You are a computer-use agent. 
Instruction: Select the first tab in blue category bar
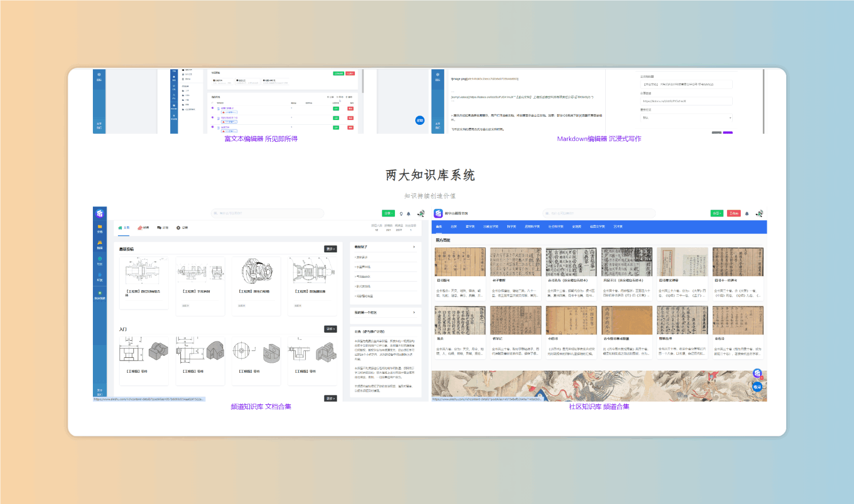point(439,227)
